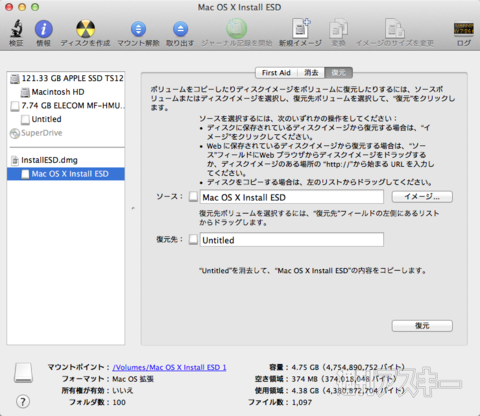Click the large disk icon at bottom left
This screenshot has height=416, width=480.
pos(23,372)
